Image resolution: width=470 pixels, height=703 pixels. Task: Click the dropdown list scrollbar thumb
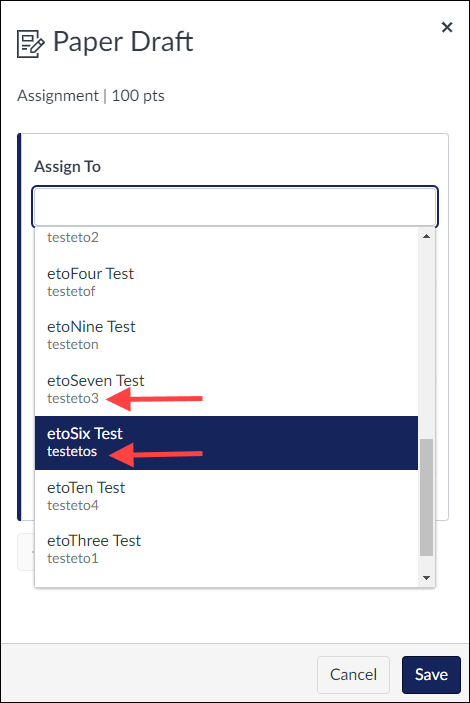click(426, 497)
